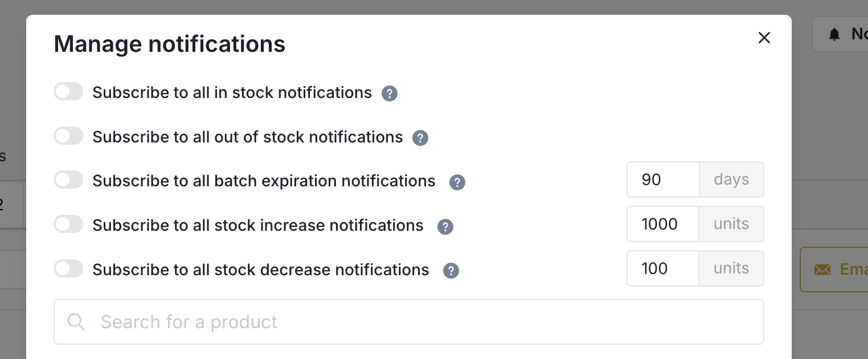Click the notifications bell icon

coord(834,34)
